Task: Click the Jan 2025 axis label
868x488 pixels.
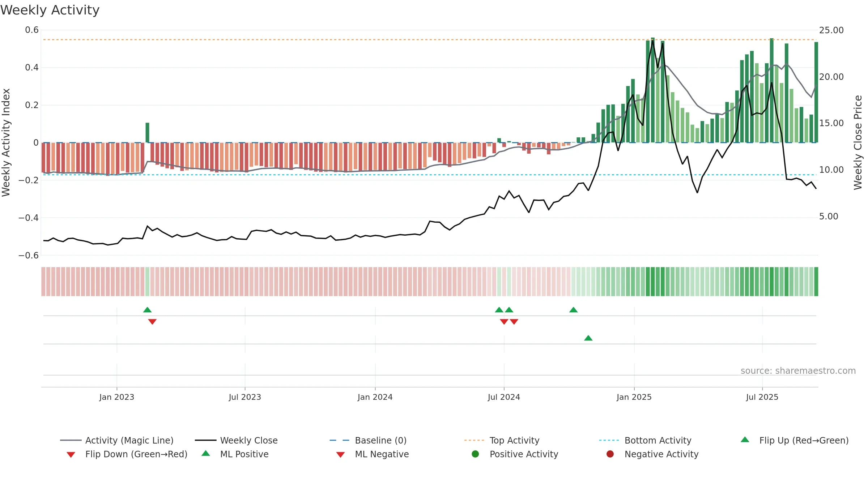Action: pos(634,397)
